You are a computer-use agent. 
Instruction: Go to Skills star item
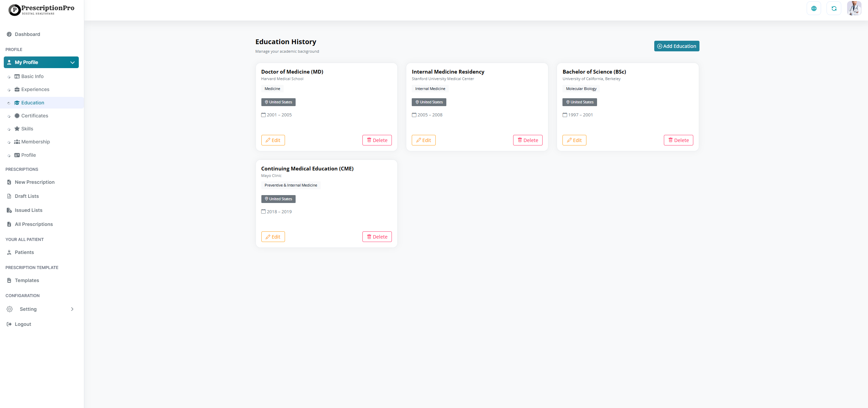pyautogui.click(x=27, y=129)
